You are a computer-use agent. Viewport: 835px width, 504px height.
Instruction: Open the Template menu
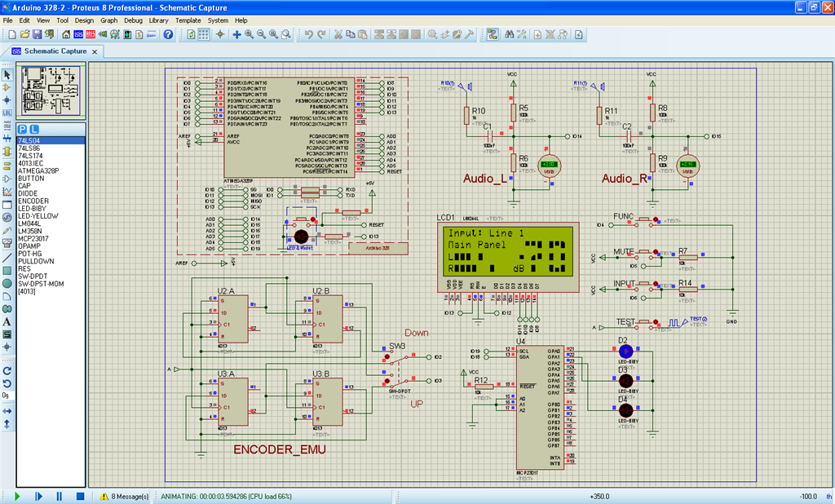[188, 20]
